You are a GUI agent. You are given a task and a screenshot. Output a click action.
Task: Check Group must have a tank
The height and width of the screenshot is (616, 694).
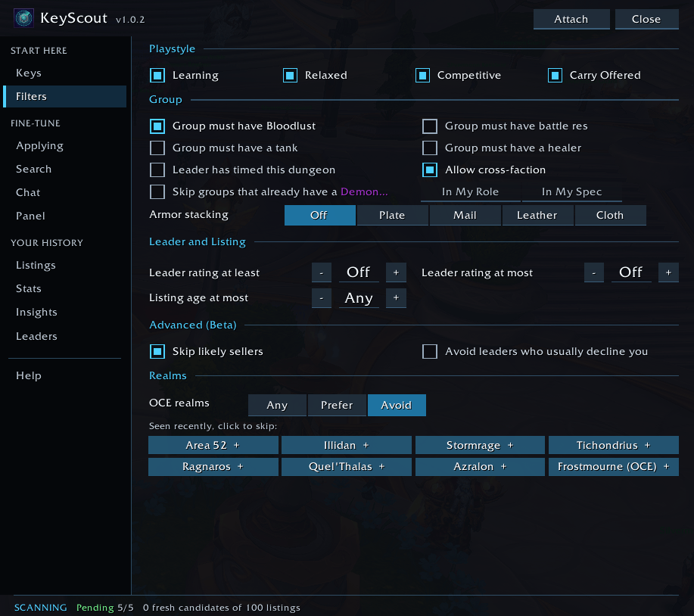point(157,148)
